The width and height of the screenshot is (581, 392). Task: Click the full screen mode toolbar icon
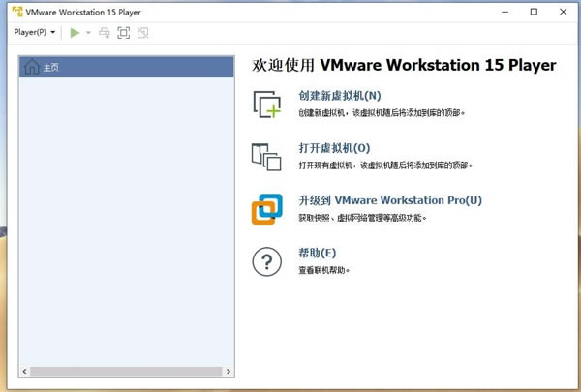point(123,33)
